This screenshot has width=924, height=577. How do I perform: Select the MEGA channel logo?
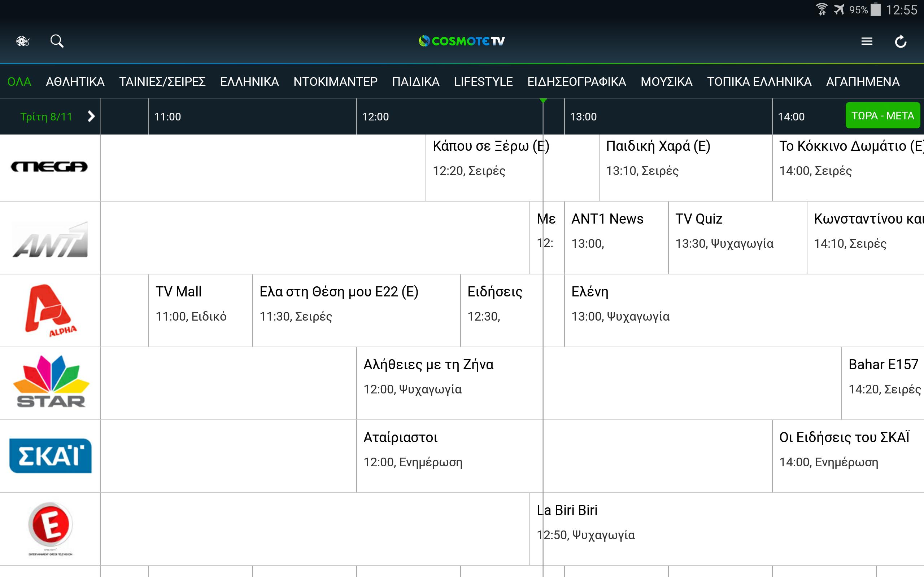(50, 166)
